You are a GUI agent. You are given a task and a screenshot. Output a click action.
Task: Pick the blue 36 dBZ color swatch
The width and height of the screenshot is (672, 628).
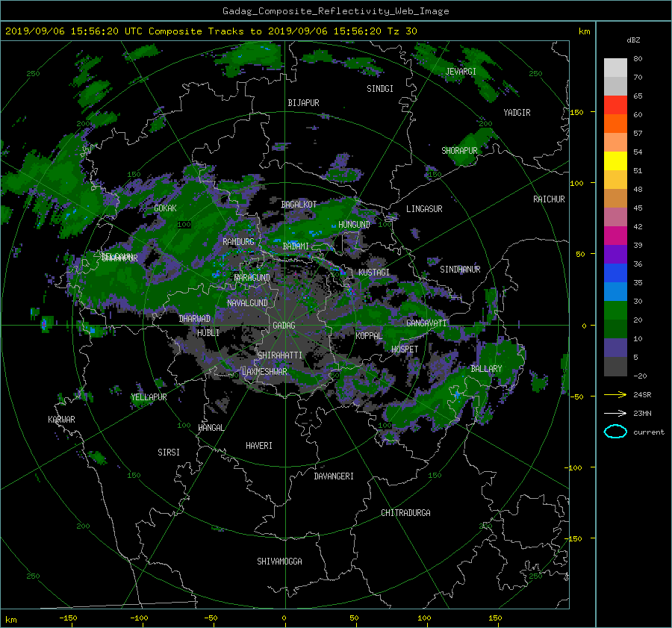615,273
